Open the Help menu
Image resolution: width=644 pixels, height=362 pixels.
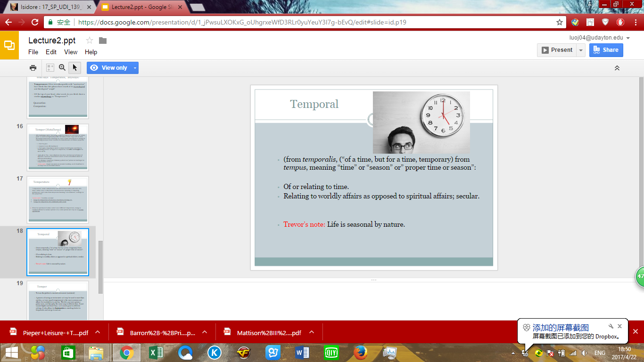[91, 52]
